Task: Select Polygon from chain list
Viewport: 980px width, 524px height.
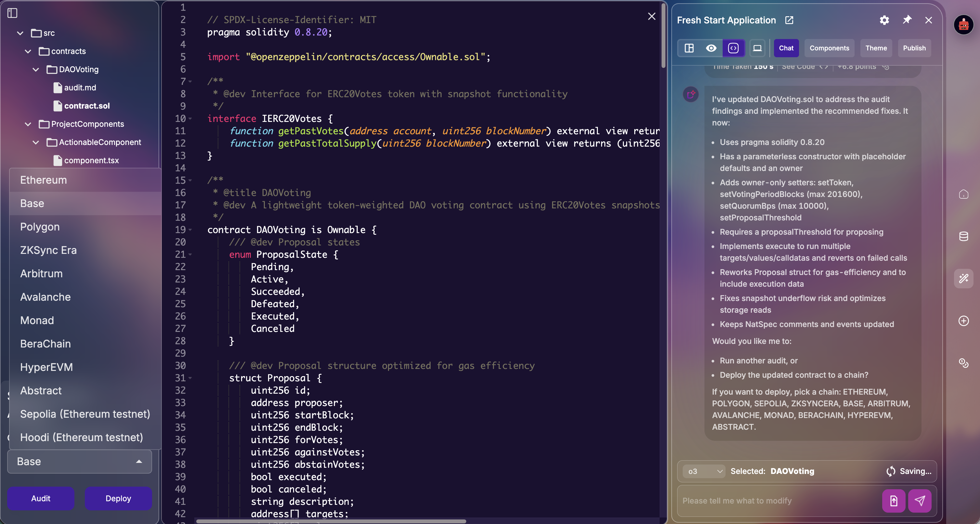Action: (x=40, y=227)
